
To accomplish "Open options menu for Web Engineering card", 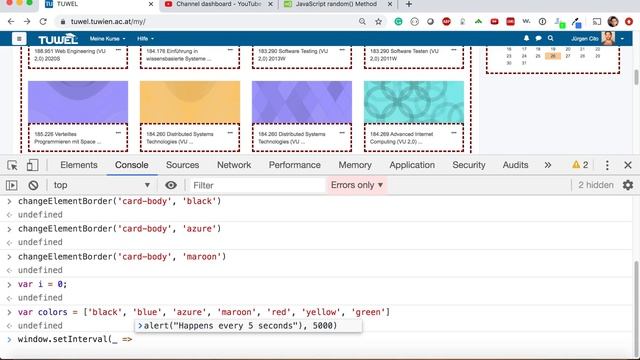I will [x=118, y=50].
